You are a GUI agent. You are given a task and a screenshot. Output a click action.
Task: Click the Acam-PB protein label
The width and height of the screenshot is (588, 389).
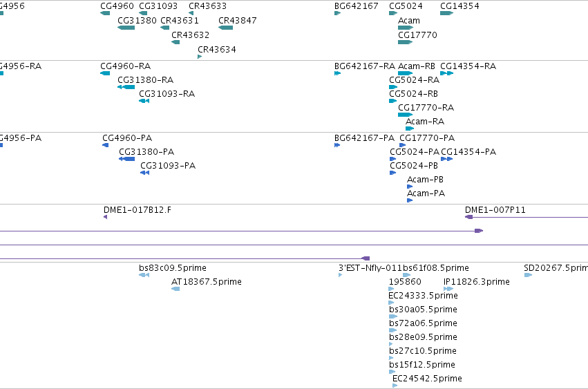(x=425, y=180)
